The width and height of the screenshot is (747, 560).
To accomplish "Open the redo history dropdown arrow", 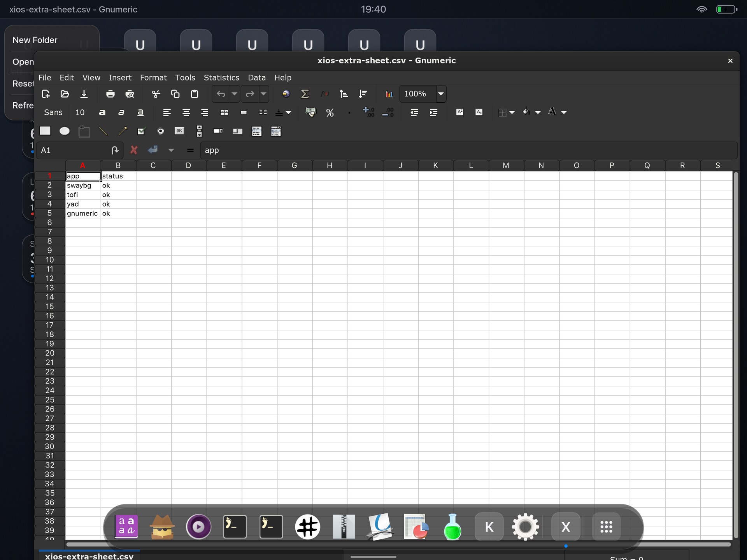I will point(263,94).
